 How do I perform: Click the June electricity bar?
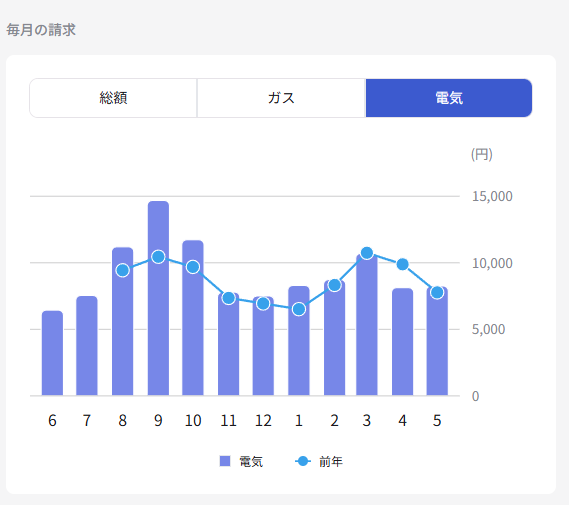tap(52, 353)
